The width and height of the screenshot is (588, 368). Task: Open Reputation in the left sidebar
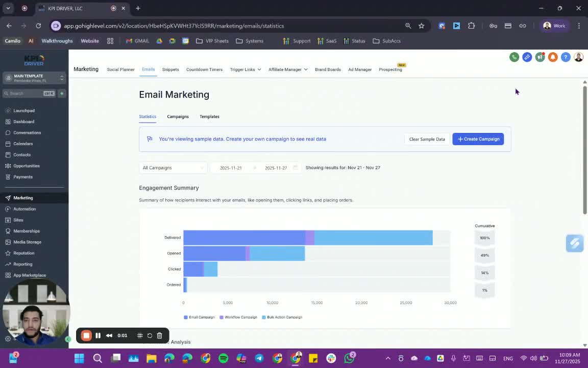[x=23, y=253]
